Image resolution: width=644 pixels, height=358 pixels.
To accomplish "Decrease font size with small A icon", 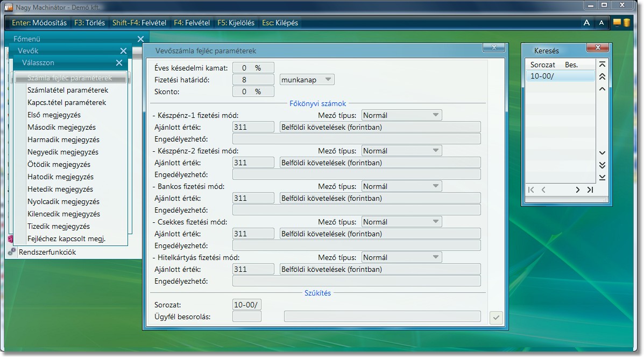I will [x=601, y=23].
